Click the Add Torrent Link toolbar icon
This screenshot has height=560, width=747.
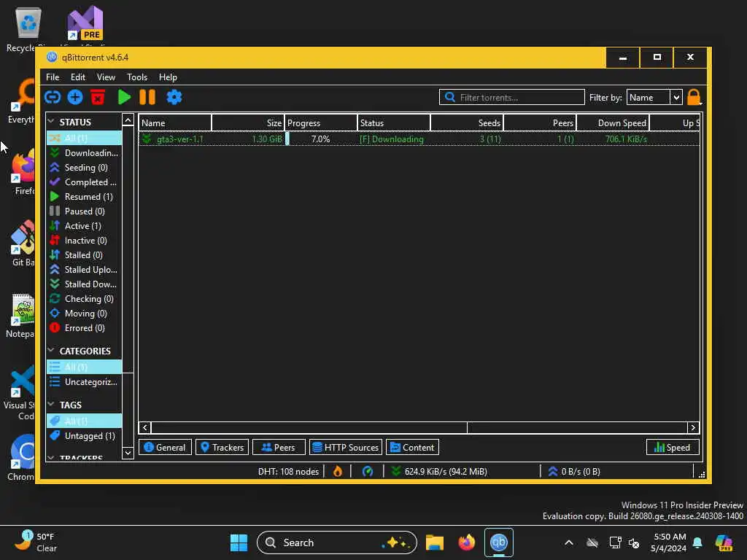(x=53, y=97)
